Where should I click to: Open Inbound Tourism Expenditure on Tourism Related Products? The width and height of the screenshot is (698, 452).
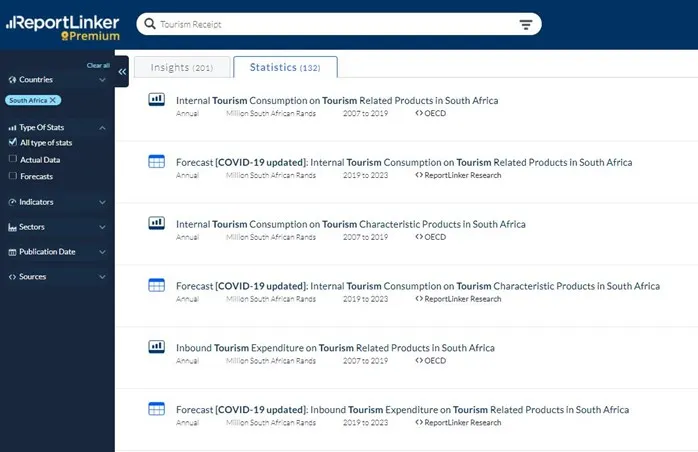[335, 348]
